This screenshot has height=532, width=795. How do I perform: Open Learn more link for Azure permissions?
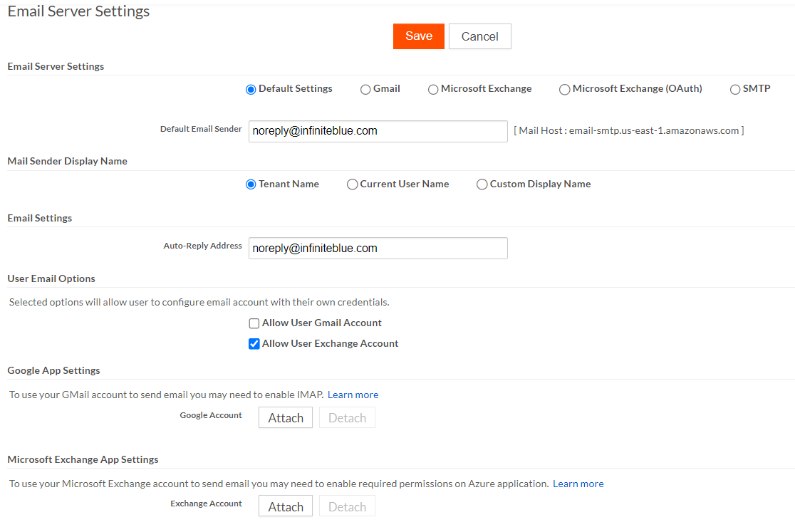click(x=578, y=484)
